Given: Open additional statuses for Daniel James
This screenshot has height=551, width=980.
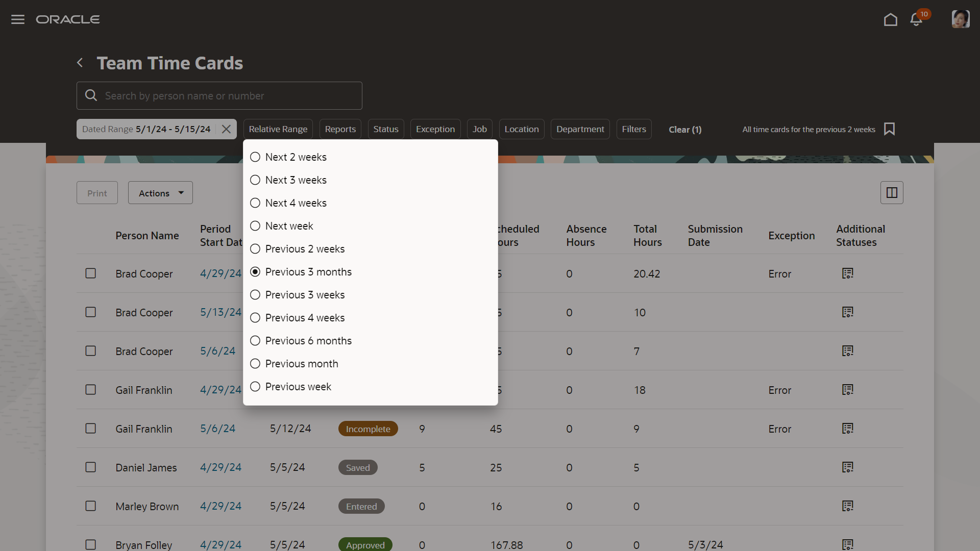Looking at the screenshot, I should pyautogui.click(x=847, y=467).
